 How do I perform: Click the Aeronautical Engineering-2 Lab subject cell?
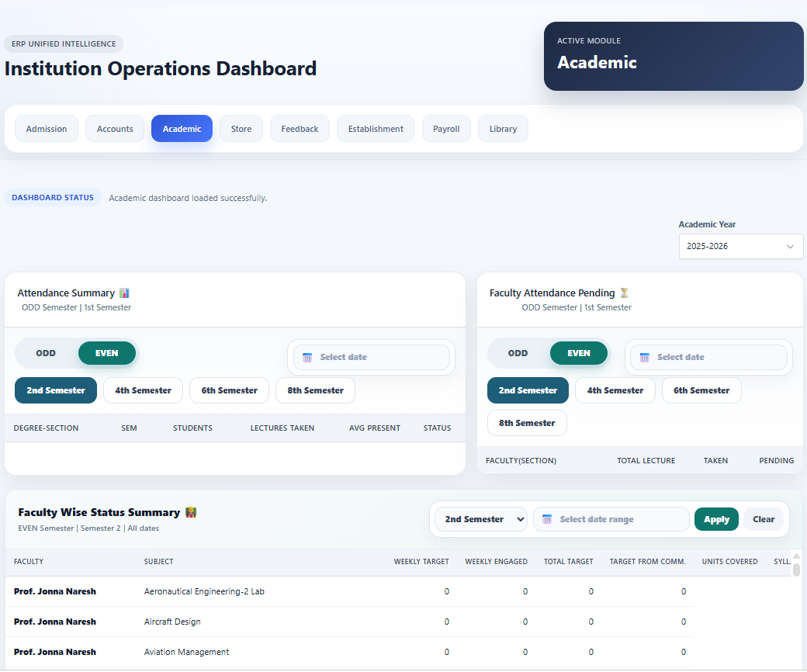tap(204, 591)
